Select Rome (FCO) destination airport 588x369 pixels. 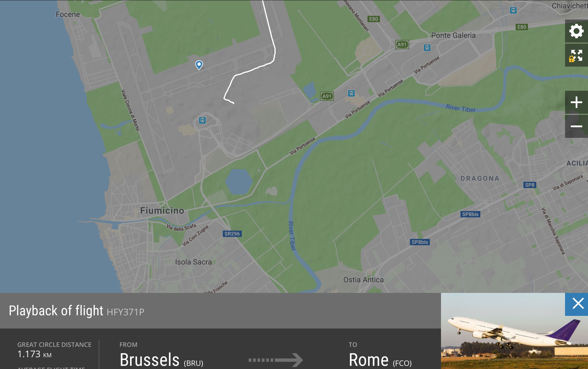tap(380, 360)
